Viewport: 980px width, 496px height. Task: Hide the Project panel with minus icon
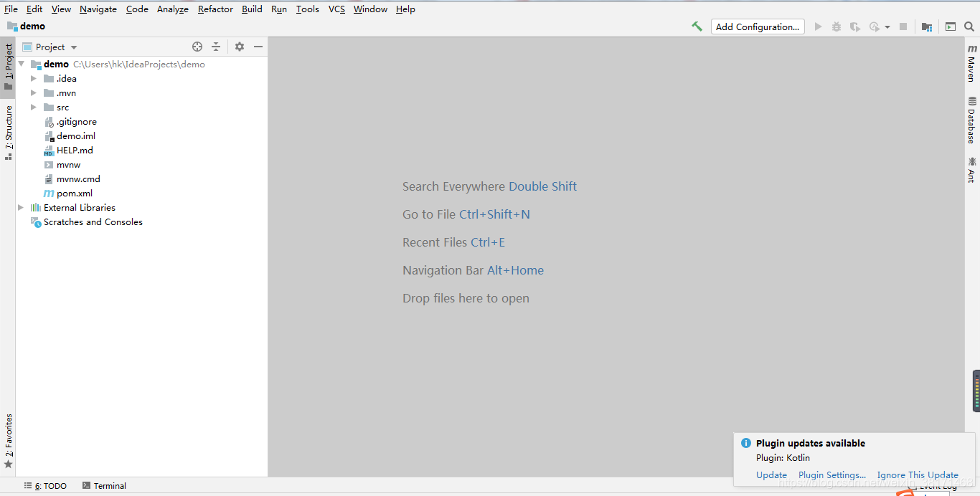pyautogui.click(x=258, y=47)
